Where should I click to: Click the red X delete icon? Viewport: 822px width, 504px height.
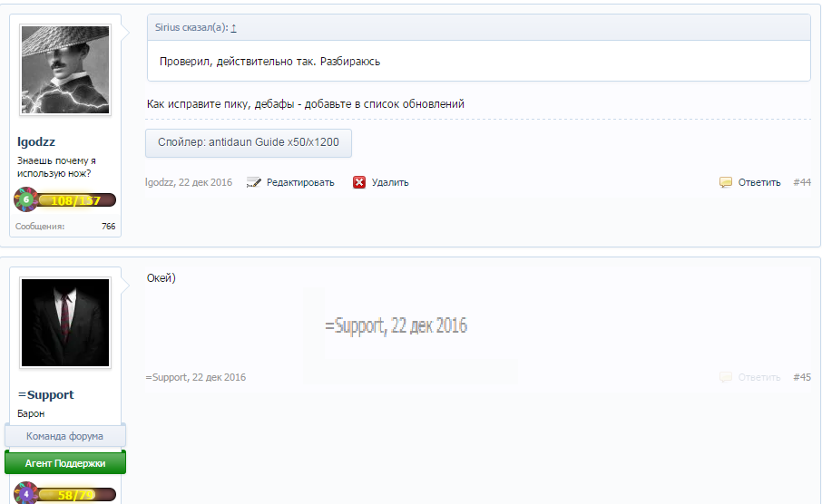pyautogui.click(x=359, y=182)
